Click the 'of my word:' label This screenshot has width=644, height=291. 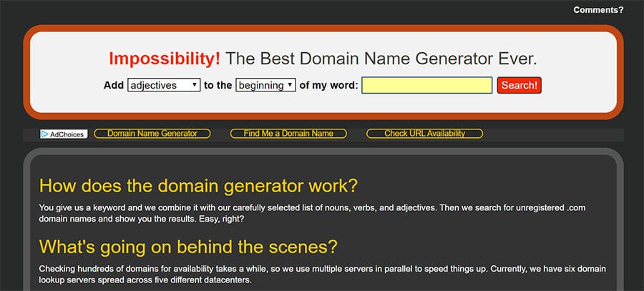click(x=328, y=85)
